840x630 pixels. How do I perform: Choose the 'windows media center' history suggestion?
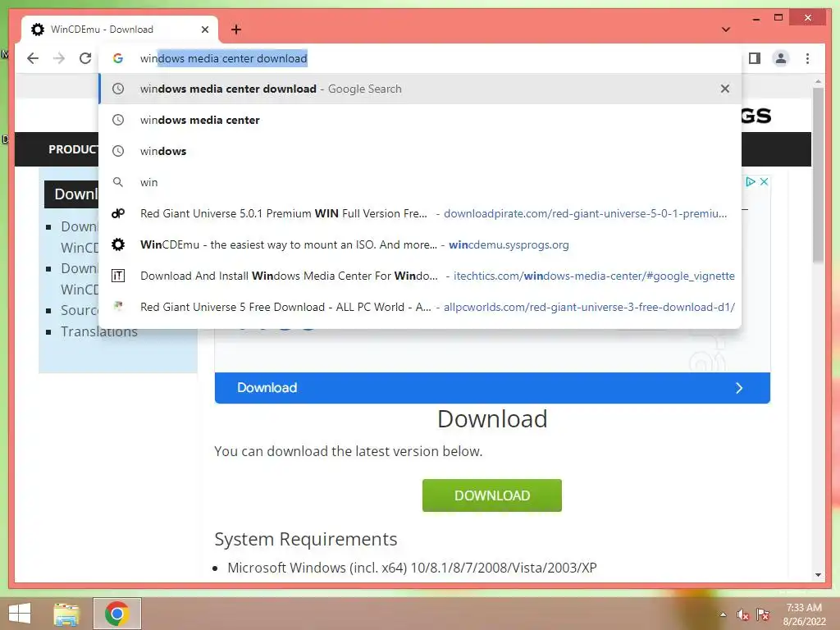(x=420, y=120)
